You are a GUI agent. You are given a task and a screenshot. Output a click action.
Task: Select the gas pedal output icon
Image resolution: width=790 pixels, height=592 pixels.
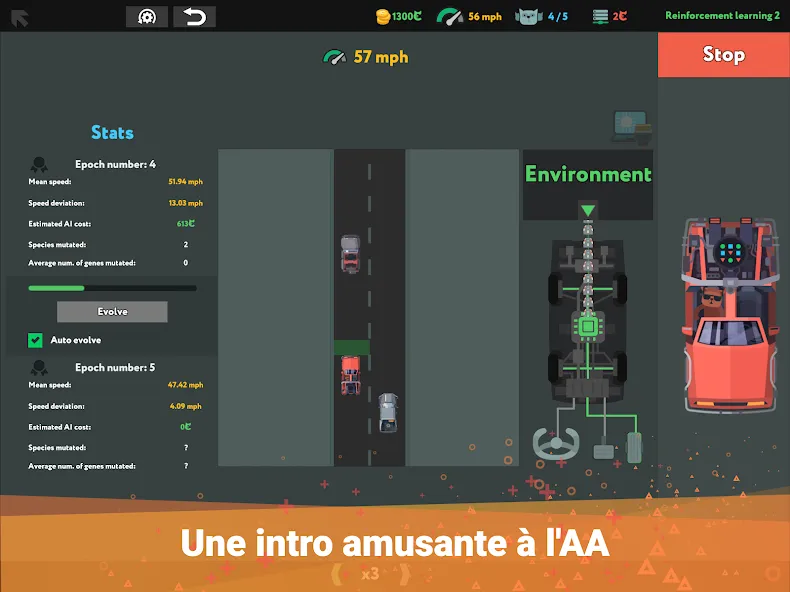tap(634, 447)
